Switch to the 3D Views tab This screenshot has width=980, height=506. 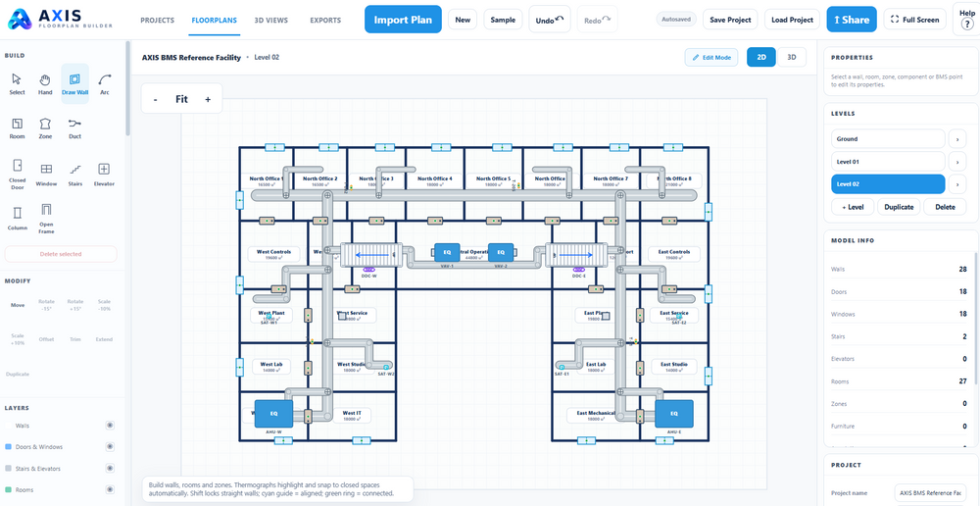pyautogui.click(x=271, y=20)
